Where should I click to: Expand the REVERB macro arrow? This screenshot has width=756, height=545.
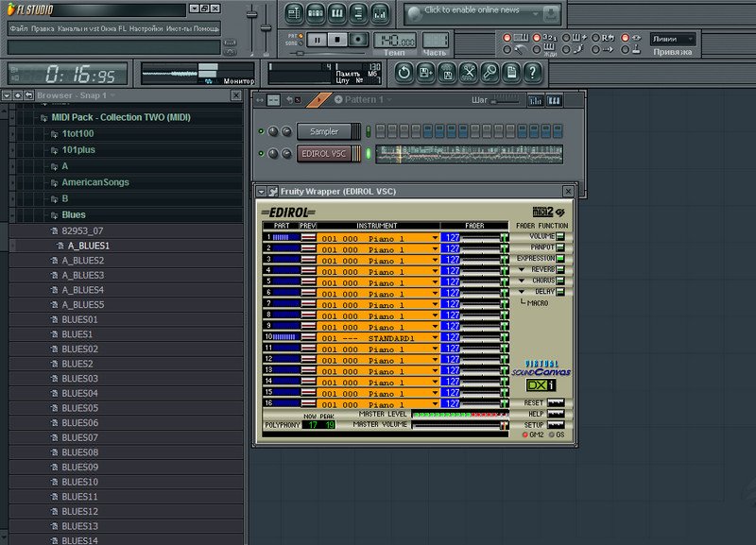coord(521,269)
